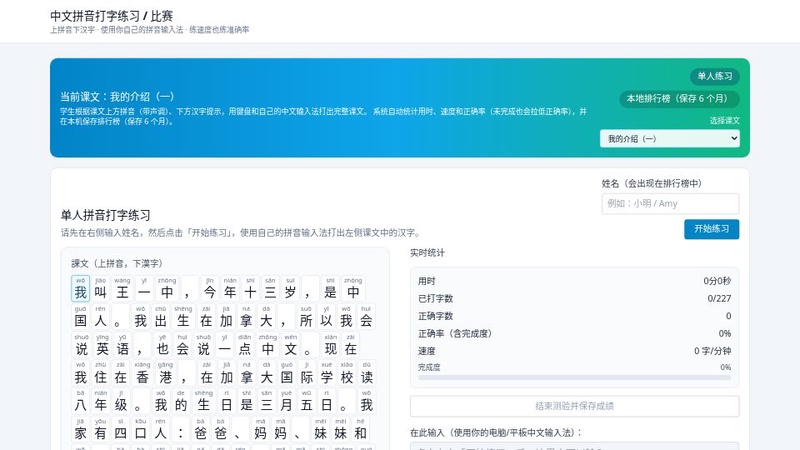Click the 结束测验并保存成绩 button
Screen dimensions: 800x450
[574, 406]
